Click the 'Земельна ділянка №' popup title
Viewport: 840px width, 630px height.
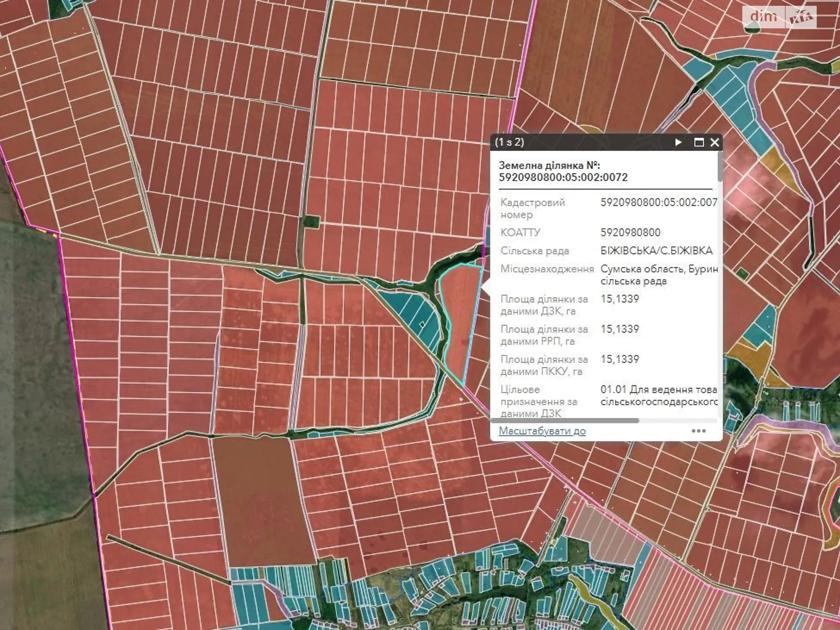coord(563,171)
